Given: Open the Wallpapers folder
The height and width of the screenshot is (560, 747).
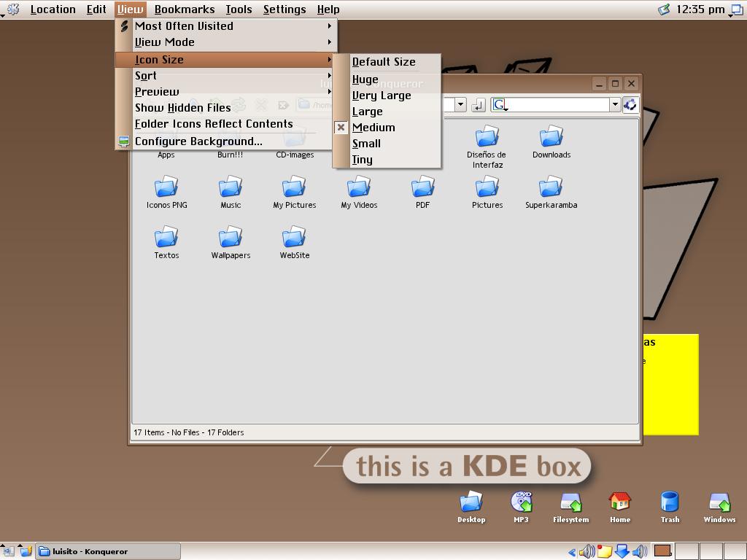Looking at the screenshot, I should tap(231, 242).
